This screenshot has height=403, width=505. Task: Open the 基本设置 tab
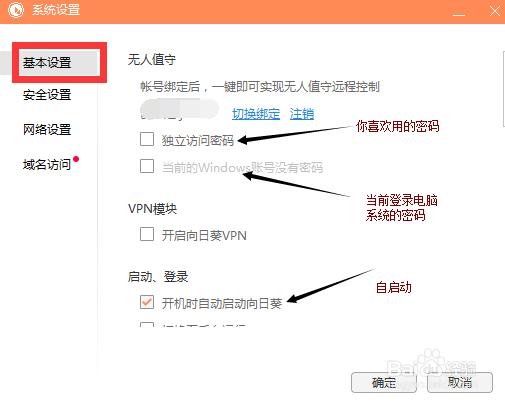[x=47, y=62]
